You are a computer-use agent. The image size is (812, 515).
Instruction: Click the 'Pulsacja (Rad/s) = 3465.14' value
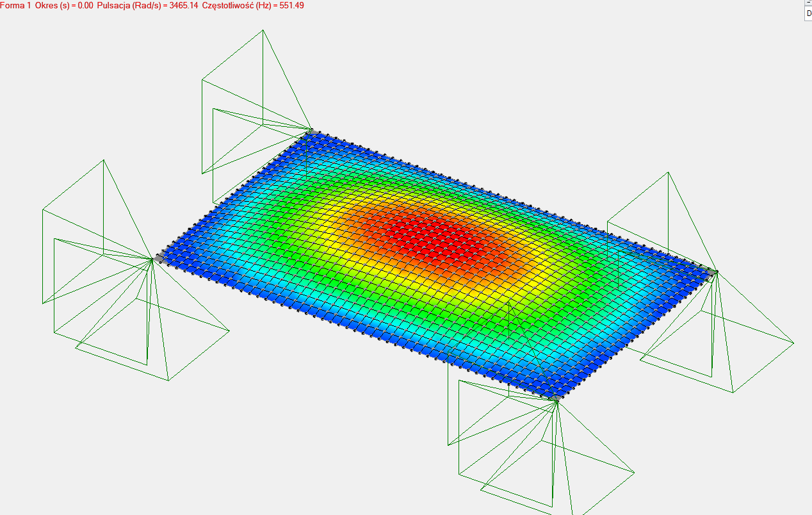tap(147, 5)
